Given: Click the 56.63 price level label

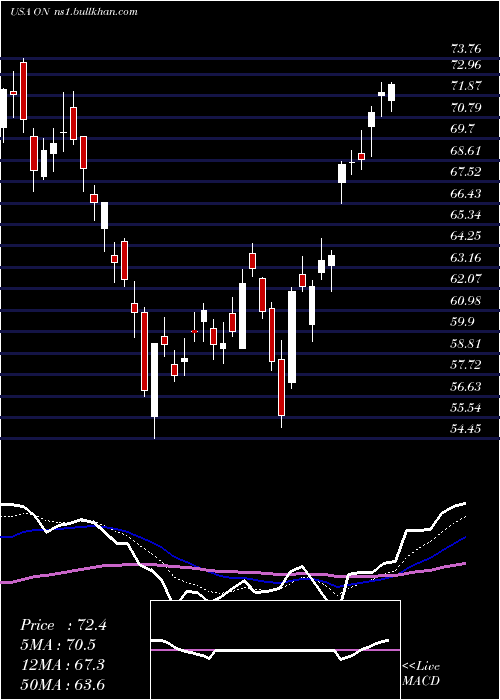Looking at the screenshot, I should pos(467,386).
